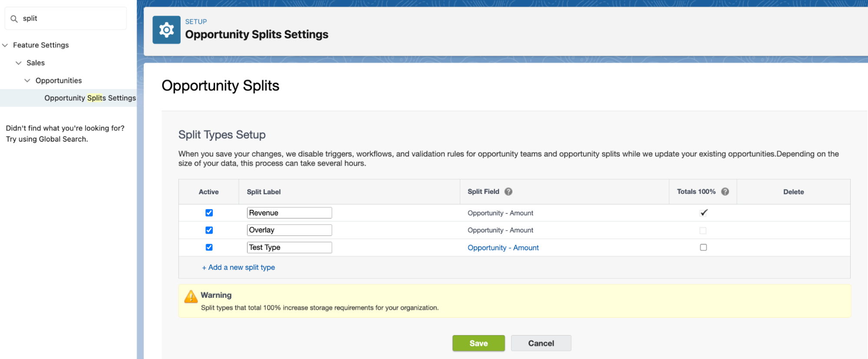
Task: Select the Opportunities tree item label
Action: [x=59, y=80]
